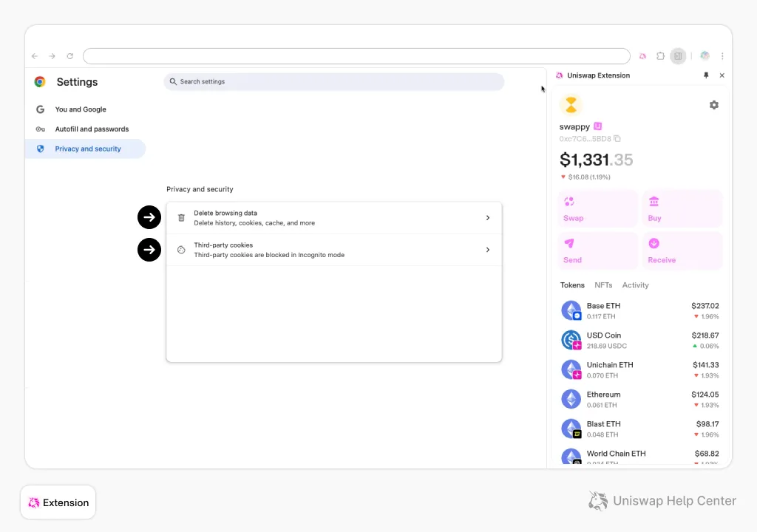Open the Uniswap extension toolbar icon
Screen dimensions: 757x532
(642, 56)
